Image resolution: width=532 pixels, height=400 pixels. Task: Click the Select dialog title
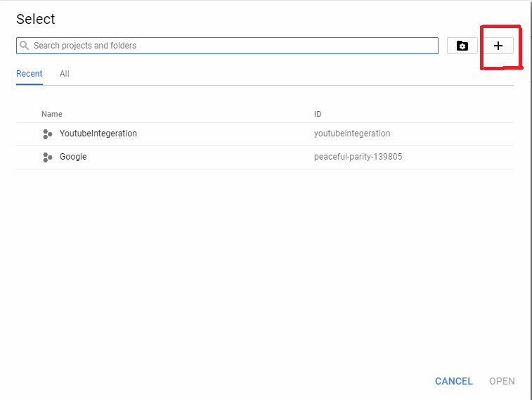coord(36,19)
